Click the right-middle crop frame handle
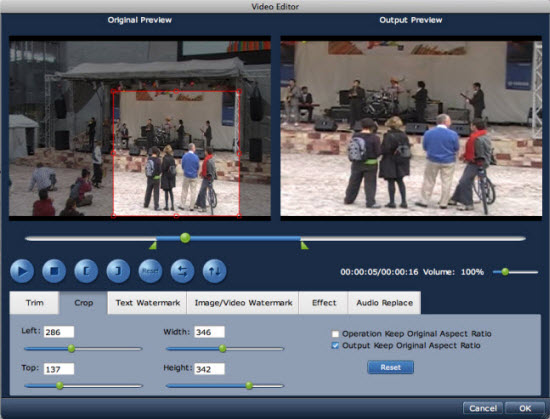The width and height of the screenshot is (550, 419). coord(239,154)
